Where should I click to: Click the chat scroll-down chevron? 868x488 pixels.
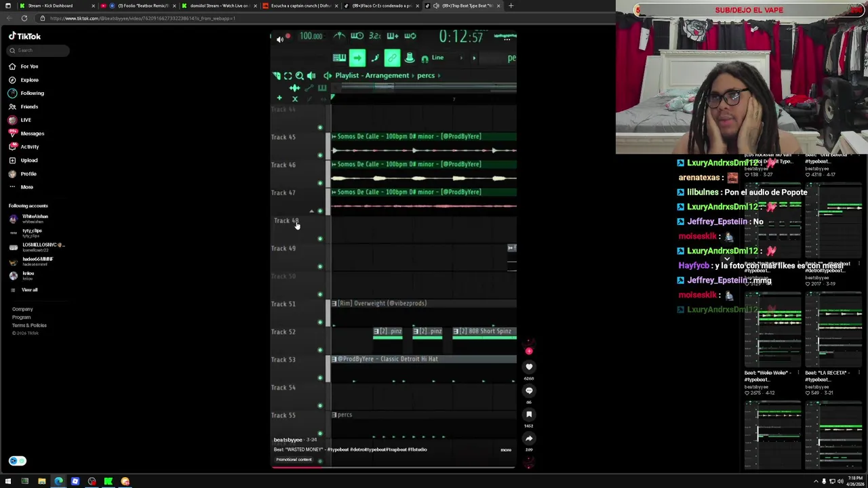pos(726,259)
